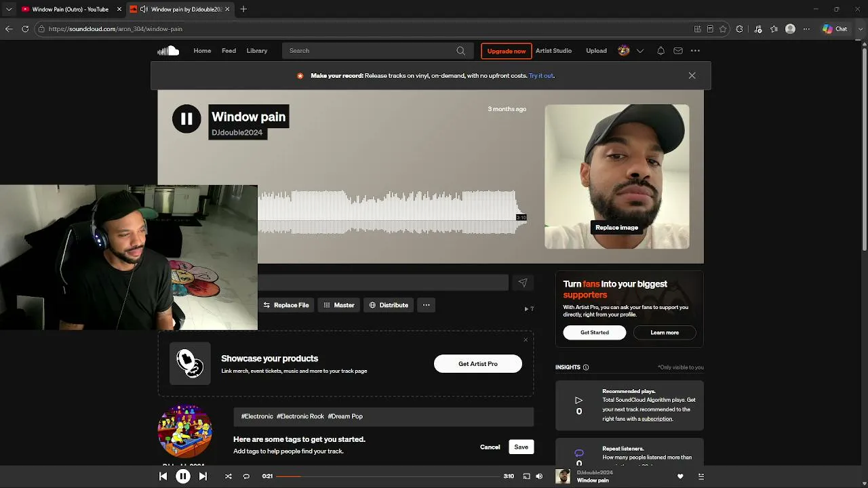868x488 pixels.
Task: Open the Copilot Chat sidebar
Action: [835, 29]
